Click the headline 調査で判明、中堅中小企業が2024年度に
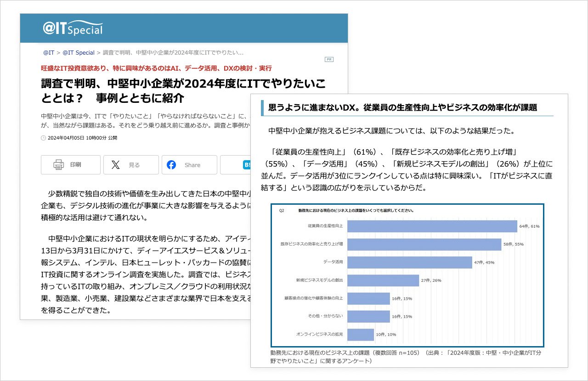The image size is (588, 381). (183, 90)
